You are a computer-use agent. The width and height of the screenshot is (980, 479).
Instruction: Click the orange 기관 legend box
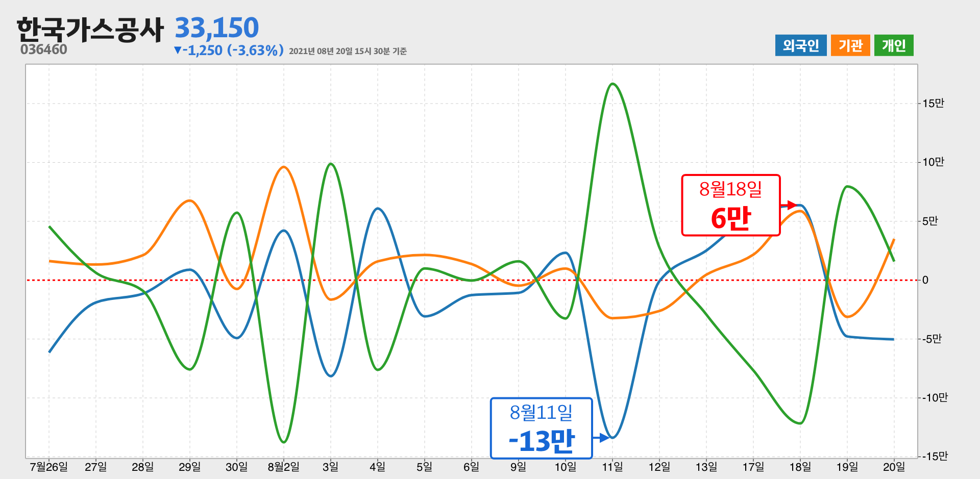pos(850,45)
